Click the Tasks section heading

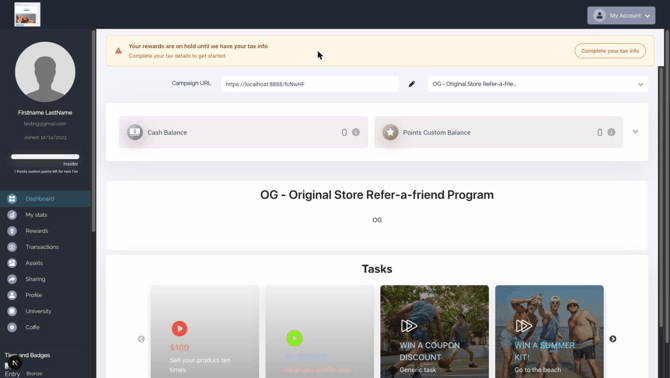coord(377,269)
